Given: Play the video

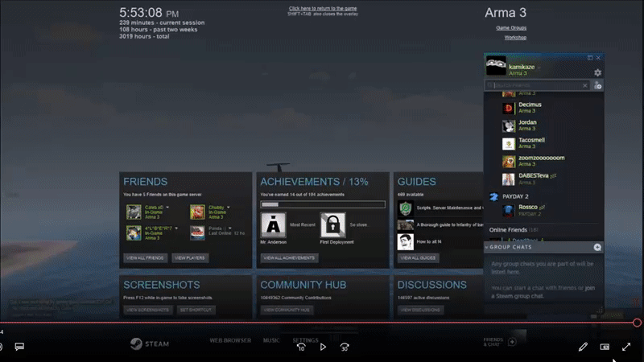Looking at the screenshot, I should click(323, 347).
